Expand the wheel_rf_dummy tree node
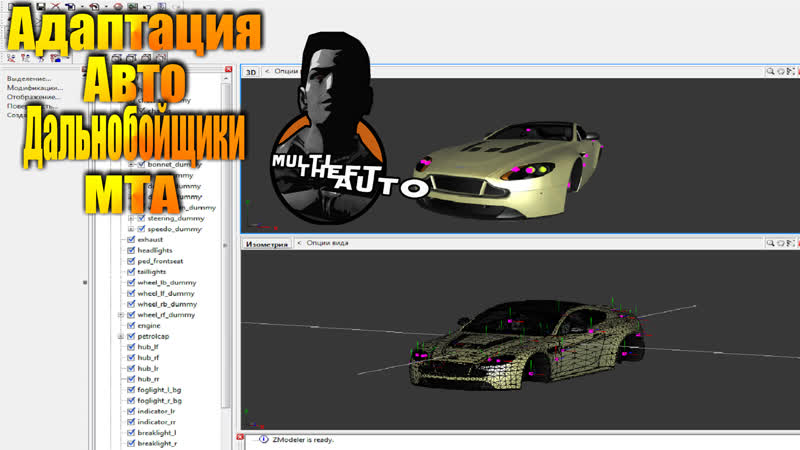 click(x=121, y=315)
